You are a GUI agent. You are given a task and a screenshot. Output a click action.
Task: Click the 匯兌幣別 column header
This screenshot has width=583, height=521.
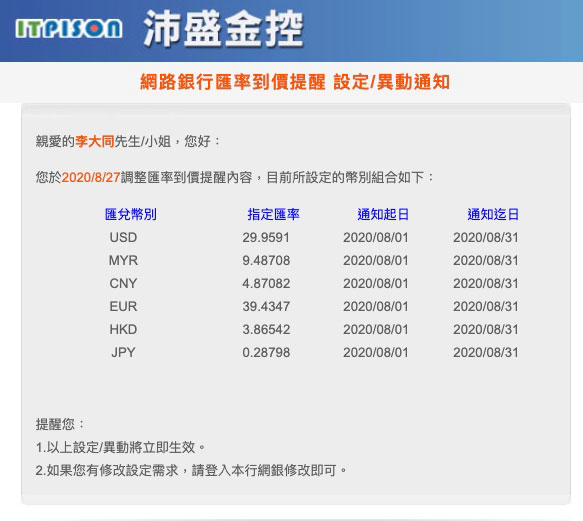pyautogui.click(x=131, y=214)
